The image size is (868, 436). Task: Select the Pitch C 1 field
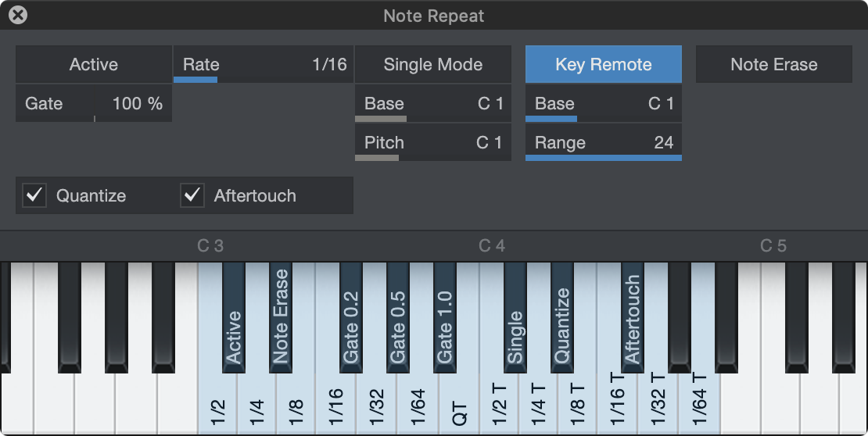[x=433, y=143]
